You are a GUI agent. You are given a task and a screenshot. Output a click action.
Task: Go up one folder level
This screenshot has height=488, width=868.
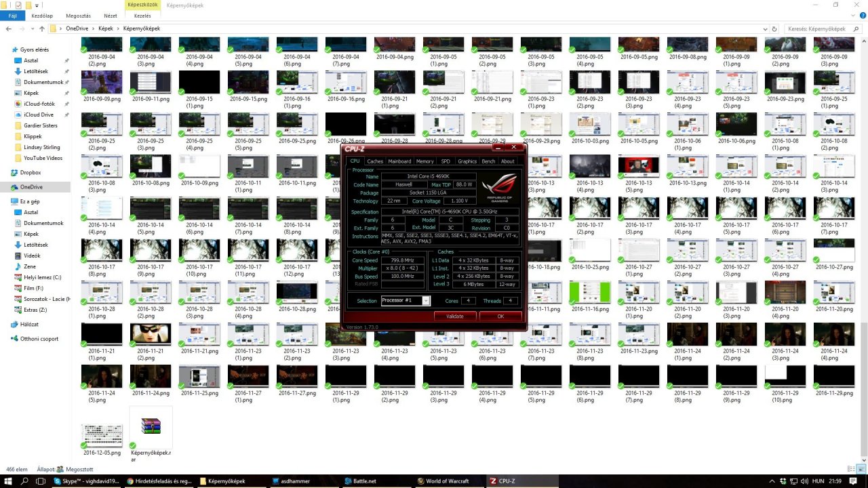click(x=42, y=29)
